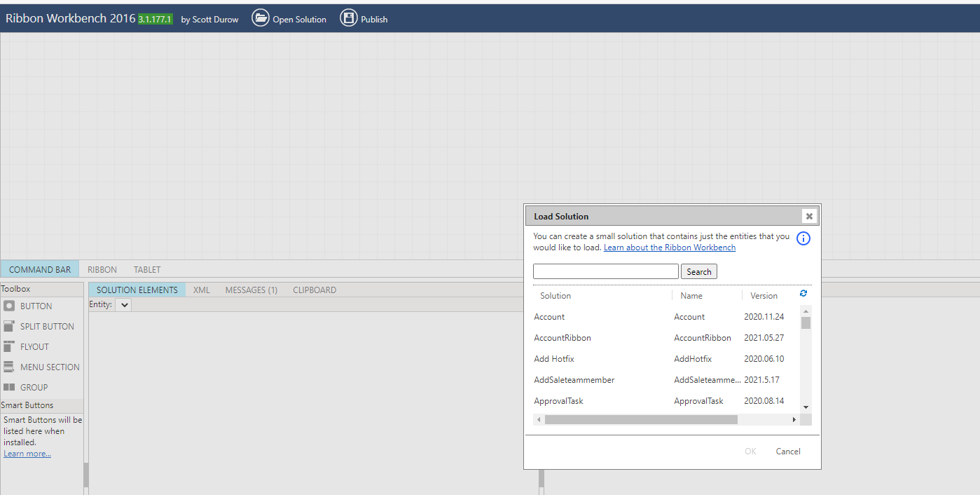Click the scroll down arrow of solution list
This screenshot has width=980, height=495.
tap(806, 407)
